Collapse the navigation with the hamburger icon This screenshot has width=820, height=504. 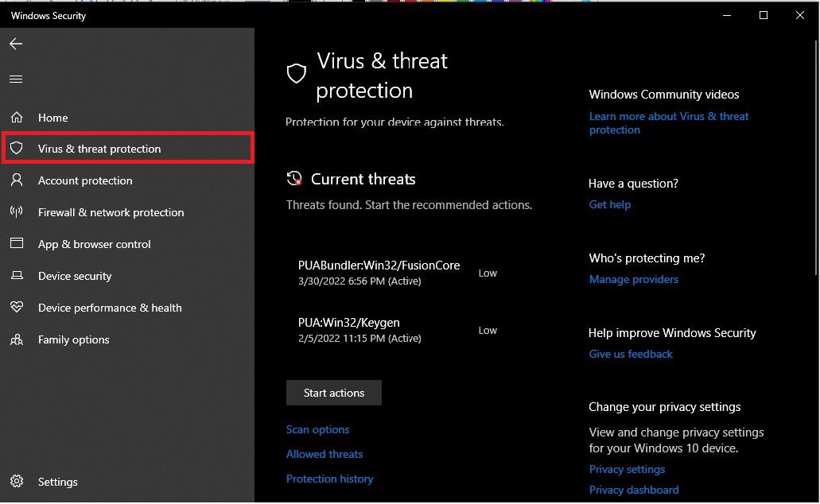pos(16,79)
